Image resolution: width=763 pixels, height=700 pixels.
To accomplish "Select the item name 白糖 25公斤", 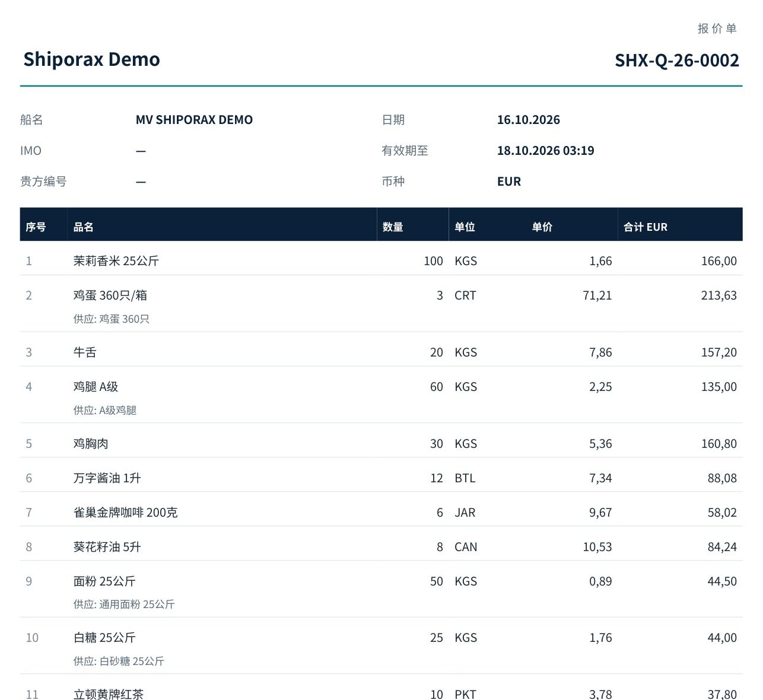I will tap(104, 638).
